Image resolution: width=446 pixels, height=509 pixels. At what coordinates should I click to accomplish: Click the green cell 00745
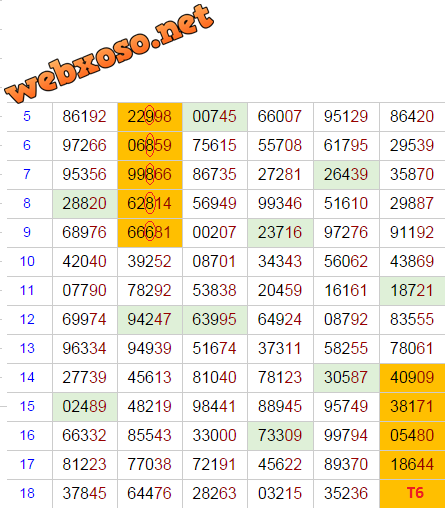(215, 117)
